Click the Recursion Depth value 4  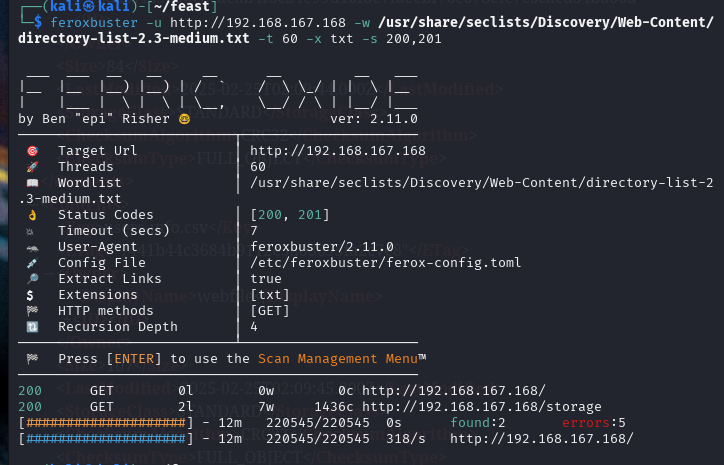tap(254, 327)
